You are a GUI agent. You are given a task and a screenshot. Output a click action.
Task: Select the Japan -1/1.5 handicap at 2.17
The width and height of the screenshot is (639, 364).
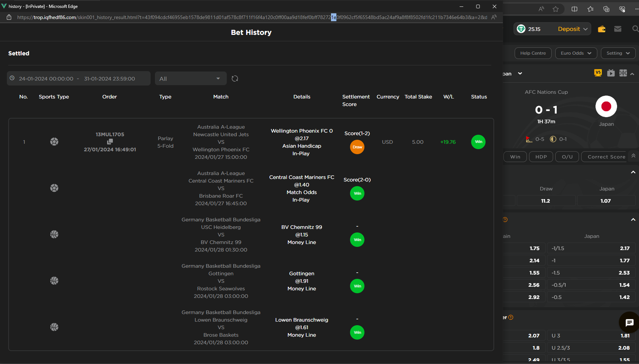click(x=591, y=248)
